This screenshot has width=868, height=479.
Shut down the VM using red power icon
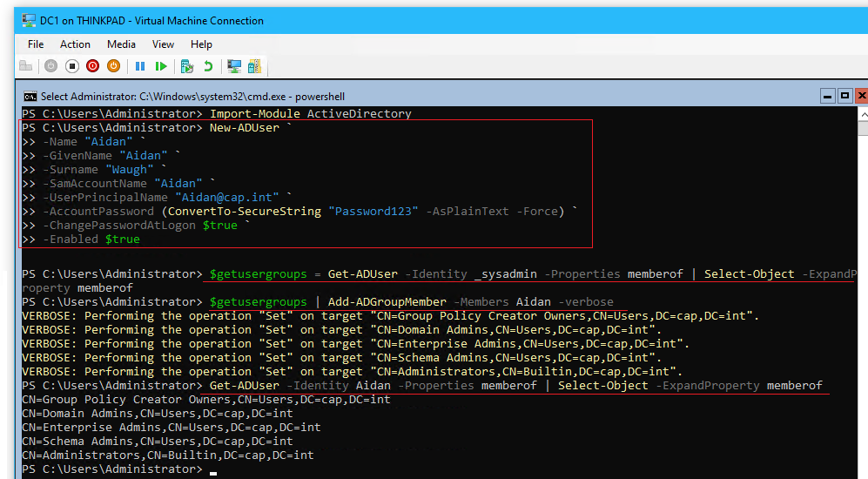(x=92, y=66)
